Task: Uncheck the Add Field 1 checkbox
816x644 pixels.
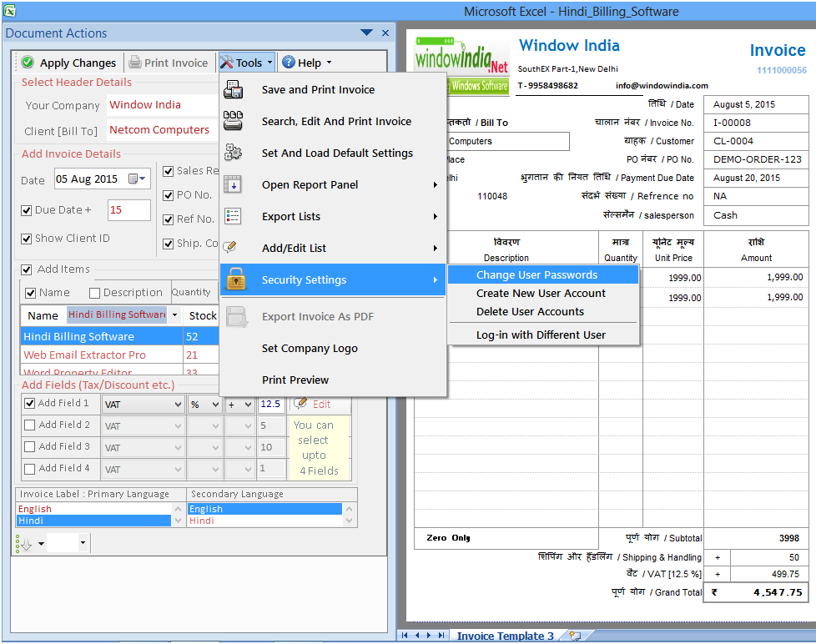Action: [x=30, y=403]
